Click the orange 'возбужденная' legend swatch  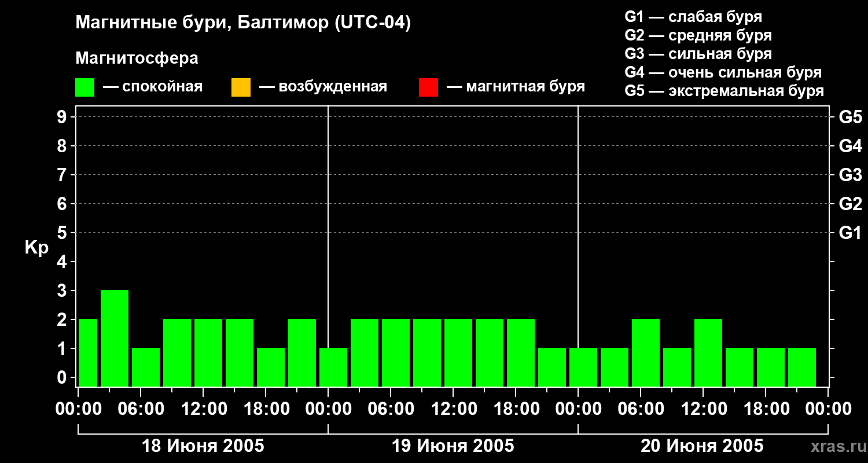pos(241,87)
